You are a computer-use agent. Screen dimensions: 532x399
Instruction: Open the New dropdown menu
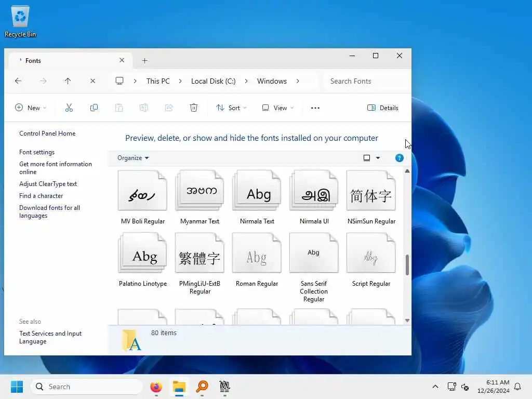[x=31, y=108]
